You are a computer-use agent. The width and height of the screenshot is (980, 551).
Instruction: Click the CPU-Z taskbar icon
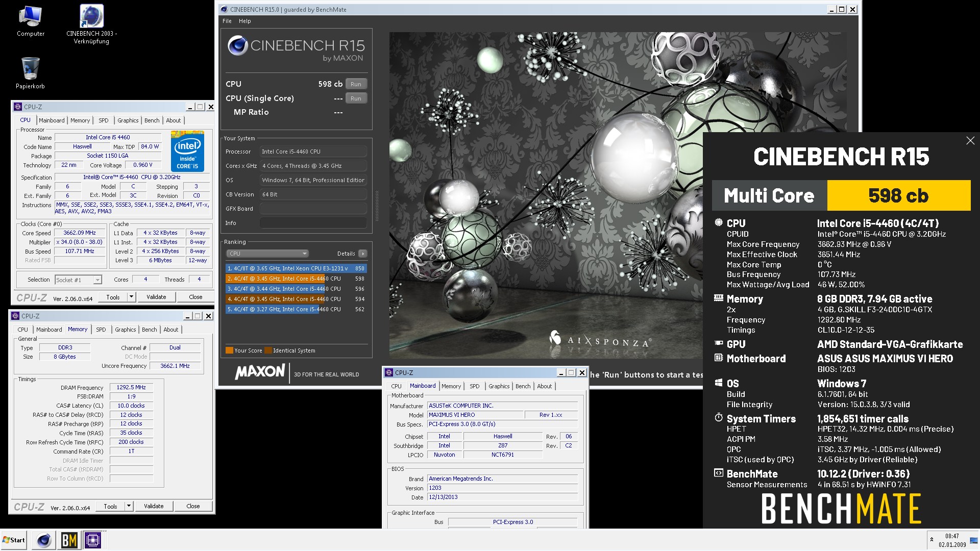click(x=93, y=540)
